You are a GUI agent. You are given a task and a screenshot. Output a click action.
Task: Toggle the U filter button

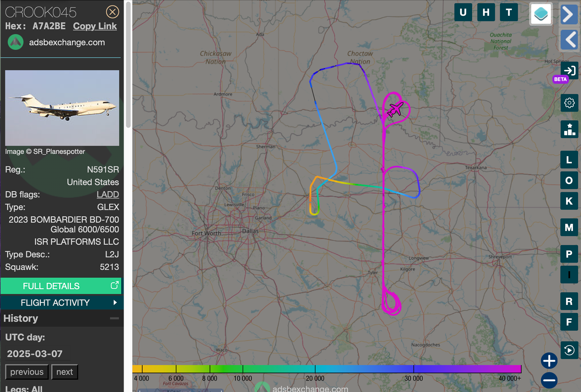pos(463,12)
